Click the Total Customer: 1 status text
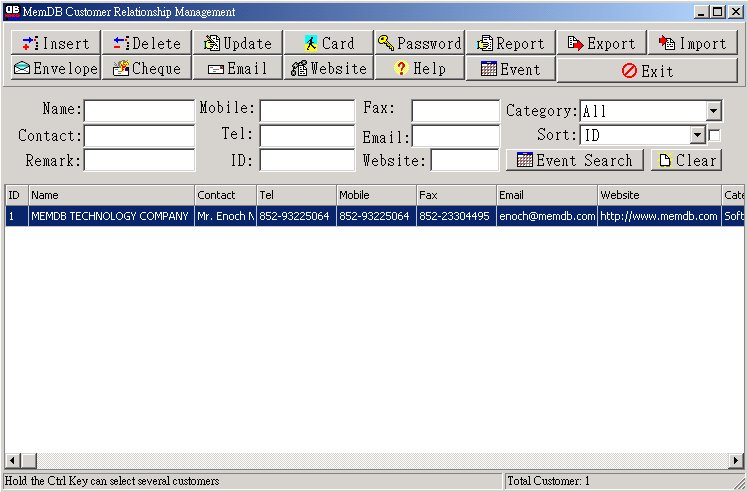This screenshot has width=748, height=492. coord(548,481)
